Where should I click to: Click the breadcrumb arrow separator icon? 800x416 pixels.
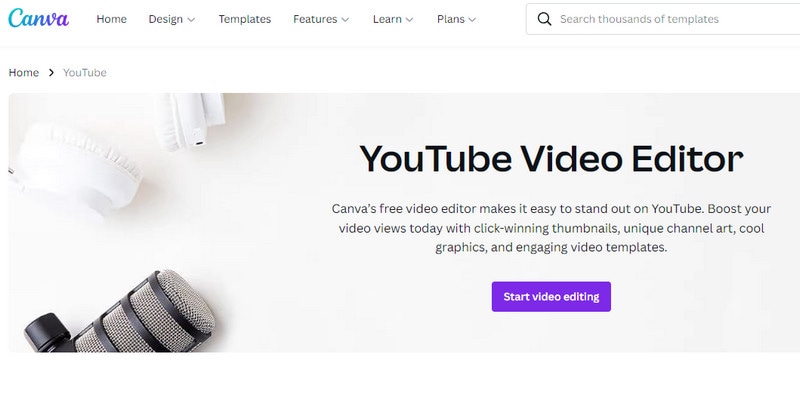(51, 72)
